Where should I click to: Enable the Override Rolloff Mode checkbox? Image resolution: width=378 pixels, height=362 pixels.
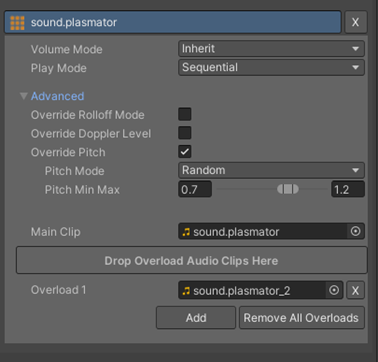coord(185,114)
